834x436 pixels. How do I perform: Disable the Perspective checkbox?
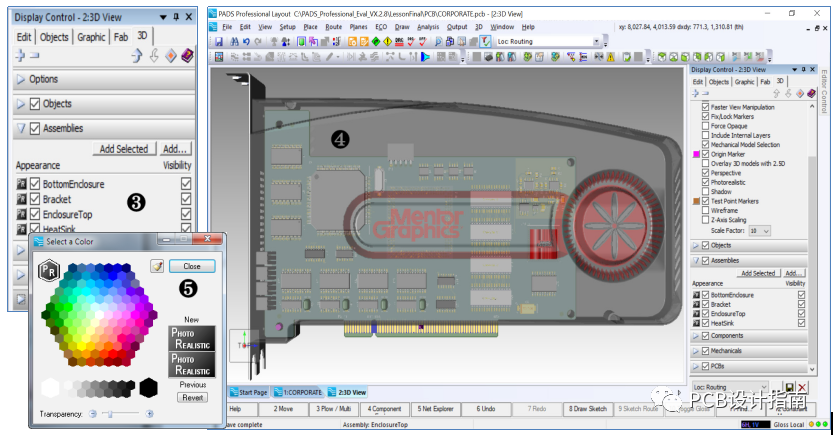(x=705, y=173)
